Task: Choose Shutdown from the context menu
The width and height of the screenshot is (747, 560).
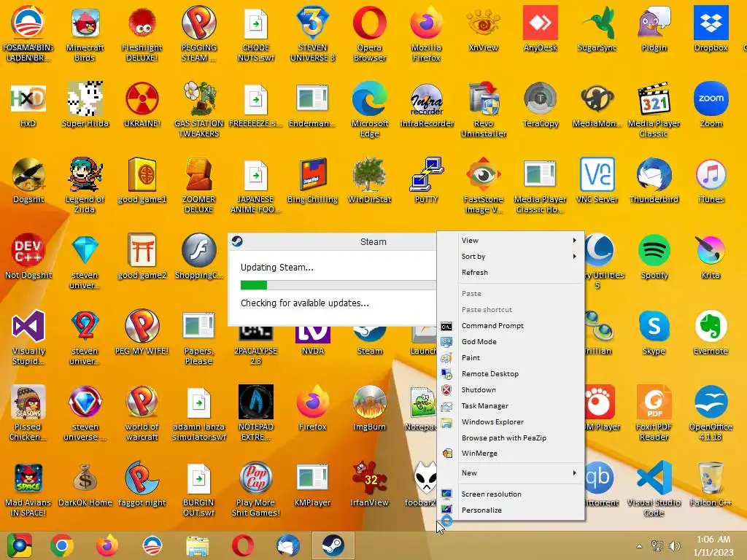Action: pyautogui.click(x=511, y=389)
